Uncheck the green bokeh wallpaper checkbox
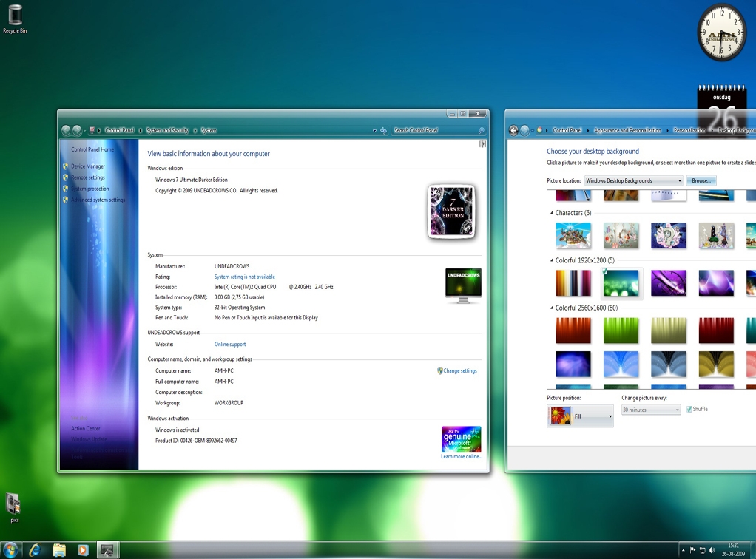756x559 pixels. pyautogui.click(x=604, y=272)
